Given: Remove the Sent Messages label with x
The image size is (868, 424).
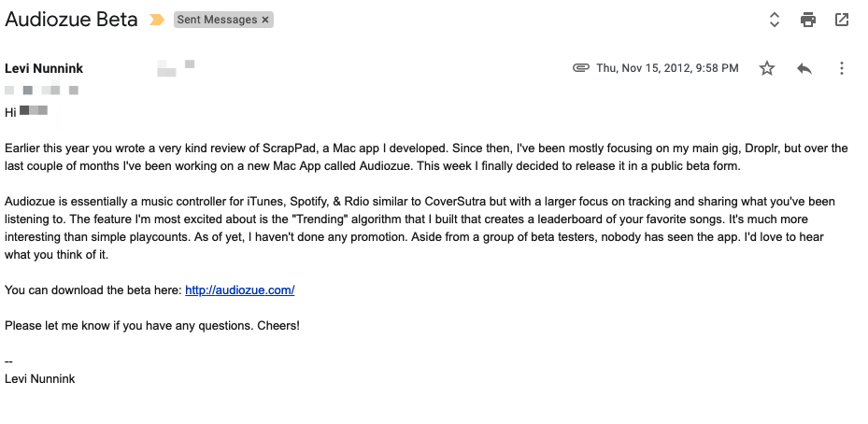Looking at the screenshot, I should (265, 20).
